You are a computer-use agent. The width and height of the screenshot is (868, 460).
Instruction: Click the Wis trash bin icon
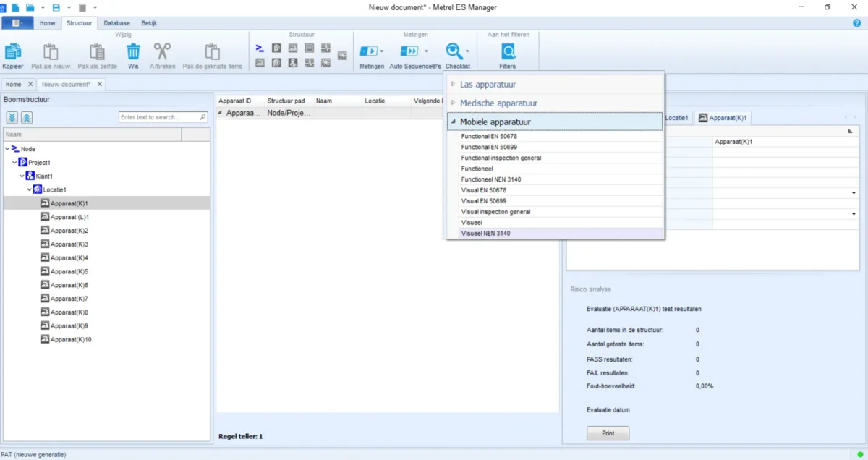click(x=133, y=51)
